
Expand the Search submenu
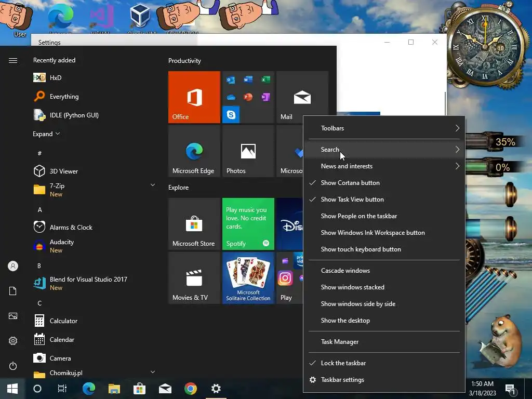coord(384,150)
